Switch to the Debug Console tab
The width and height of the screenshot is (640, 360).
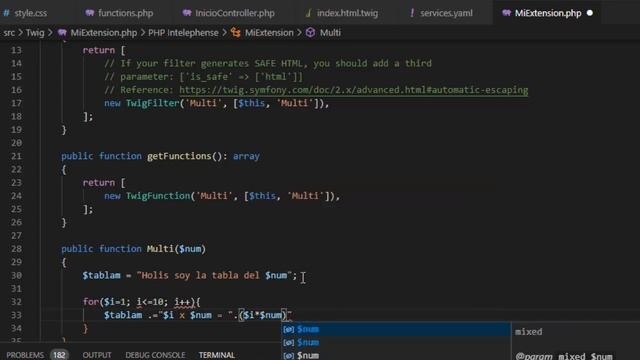point(155,355)
